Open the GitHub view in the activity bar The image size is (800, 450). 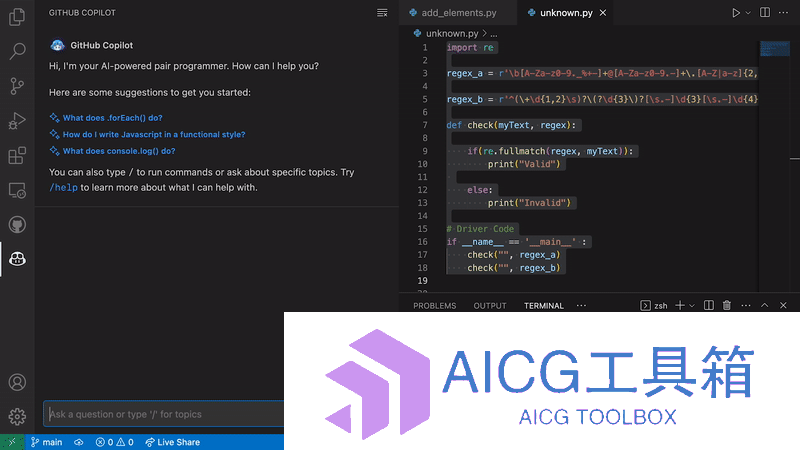[17, 224]
